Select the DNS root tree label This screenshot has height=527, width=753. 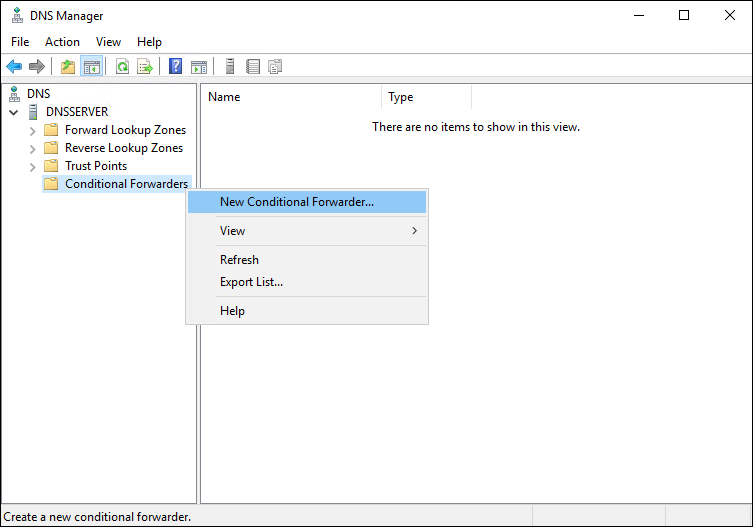pos(38,94)
